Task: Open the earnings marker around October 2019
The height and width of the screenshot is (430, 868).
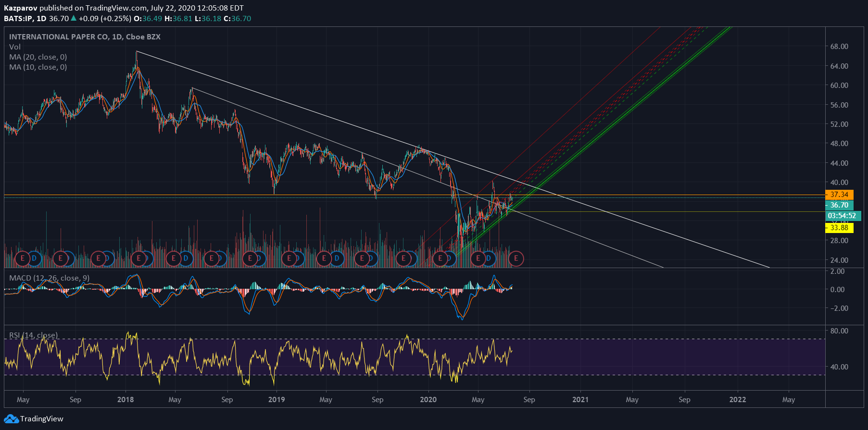Action: click(403, 258)
